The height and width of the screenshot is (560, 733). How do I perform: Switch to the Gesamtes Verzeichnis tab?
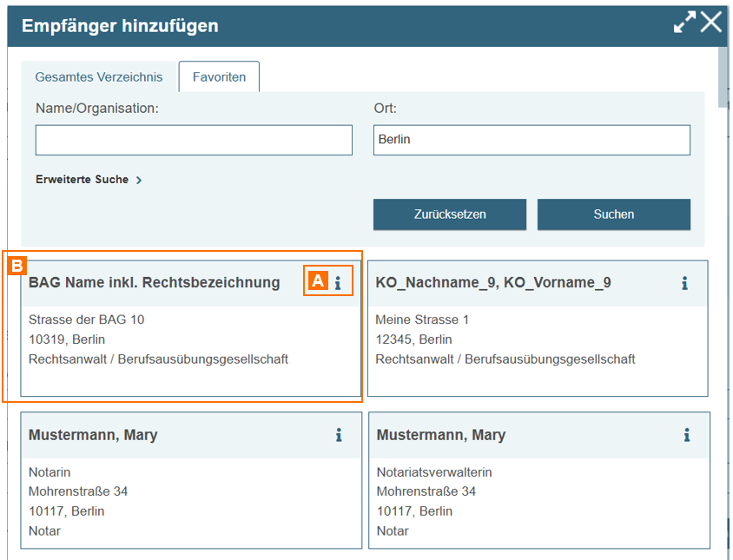pyautogui.click(x=99, y=77)
